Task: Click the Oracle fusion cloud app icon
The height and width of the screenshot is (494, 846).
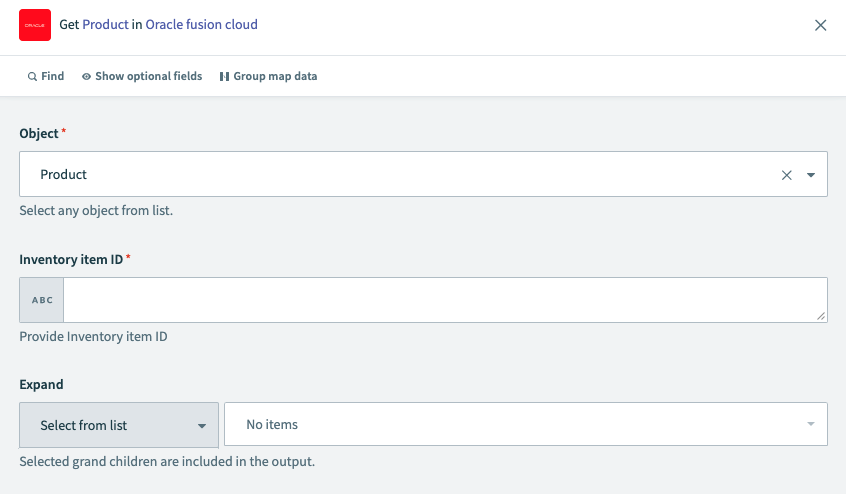Action: coord(35,25)
